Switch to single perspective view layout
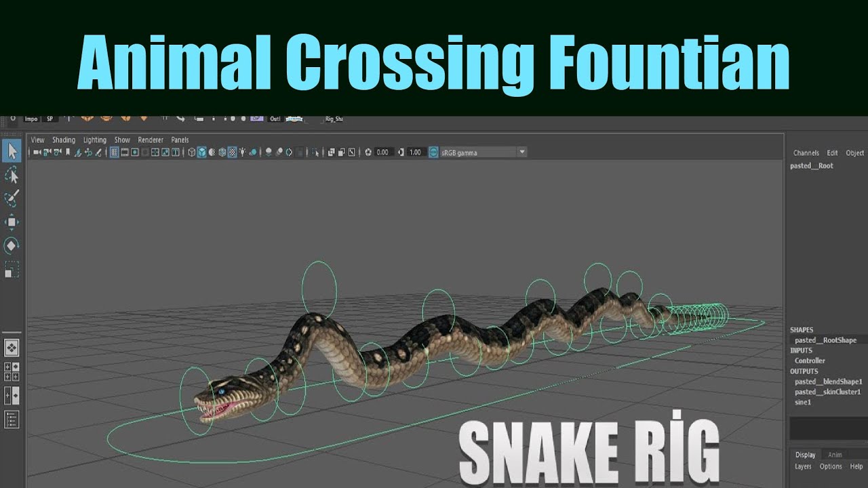 coord(12,348)
